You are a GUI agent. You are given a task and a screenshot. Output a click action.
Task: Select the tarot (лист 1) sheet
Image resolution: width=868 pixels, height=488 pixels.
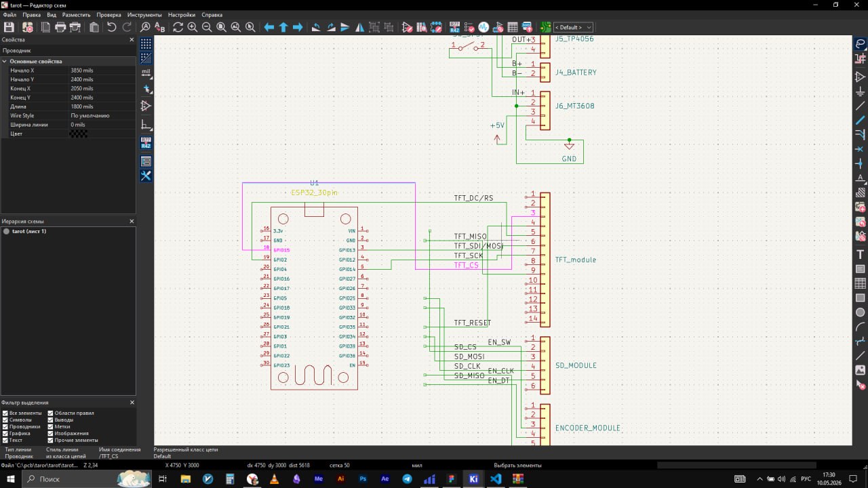(x=29, y=231)
